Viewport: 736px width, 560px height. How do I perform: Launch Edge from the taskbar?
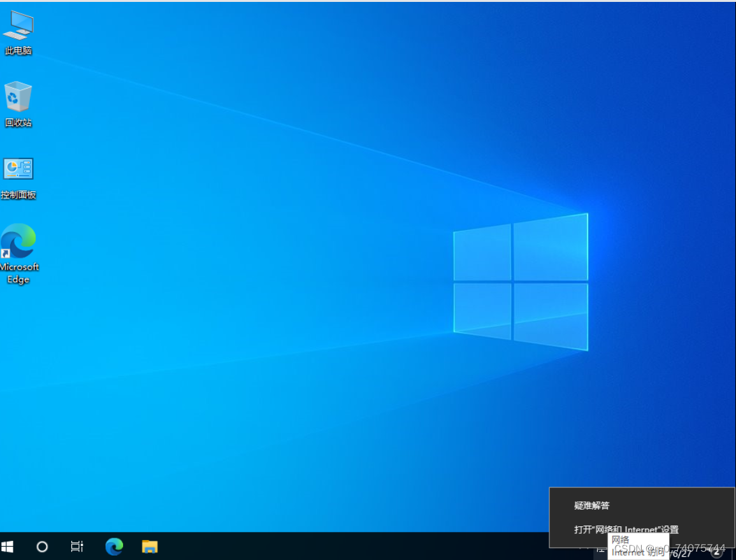click(114, 547)
